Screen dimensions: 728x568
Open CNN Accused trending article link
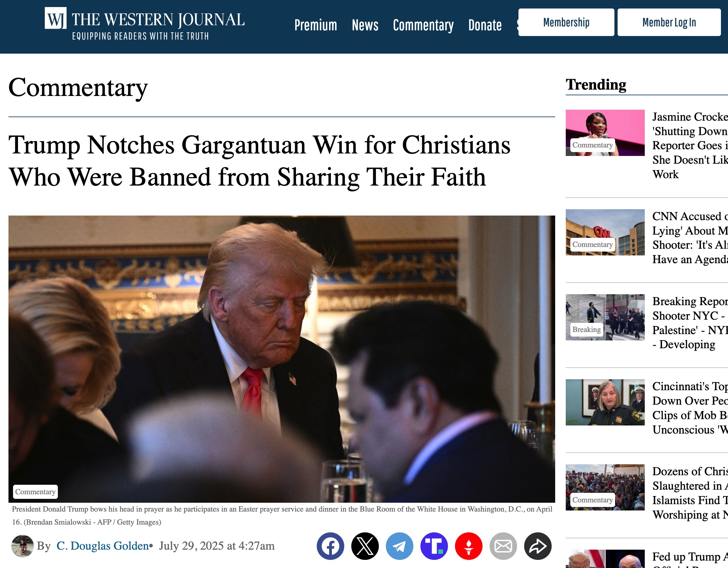click(690, 238)
